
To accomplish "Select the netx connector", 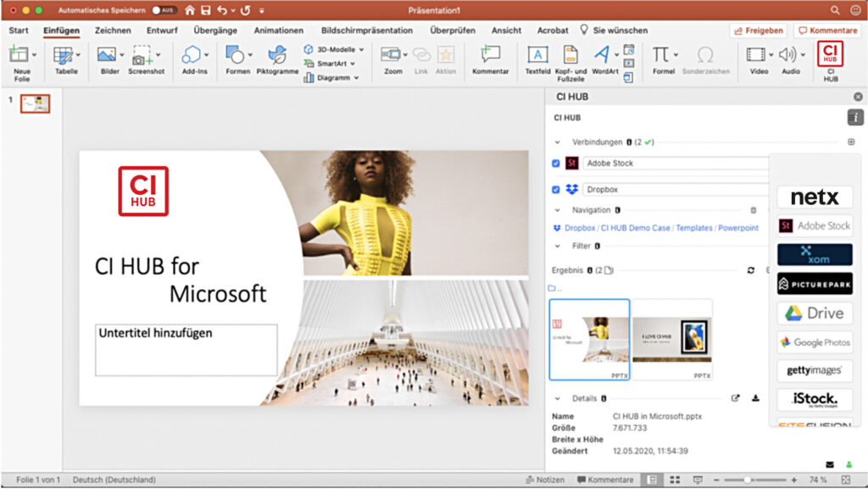I will (815, 197).
